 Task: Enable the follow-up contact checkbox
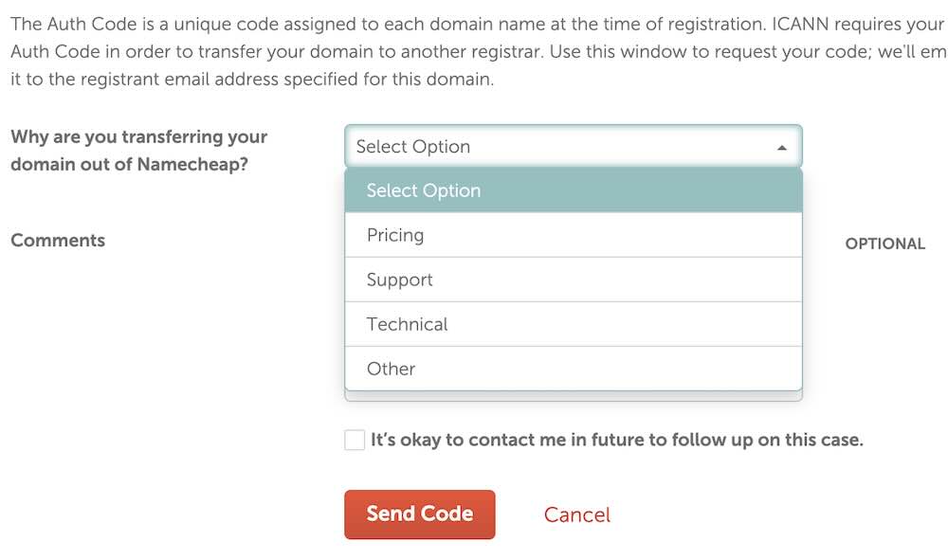[x=355, y=440]
